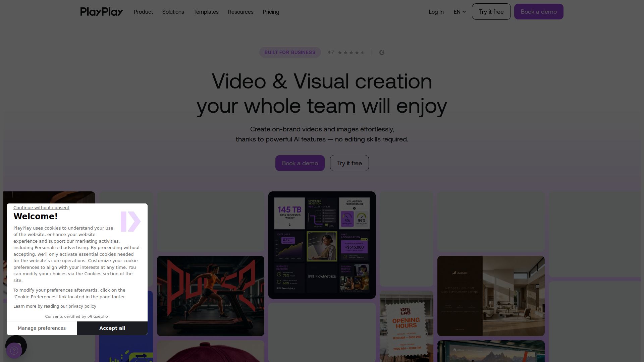Open the Solutions menu
Screen dimensions: 644x362
[173, 12]
